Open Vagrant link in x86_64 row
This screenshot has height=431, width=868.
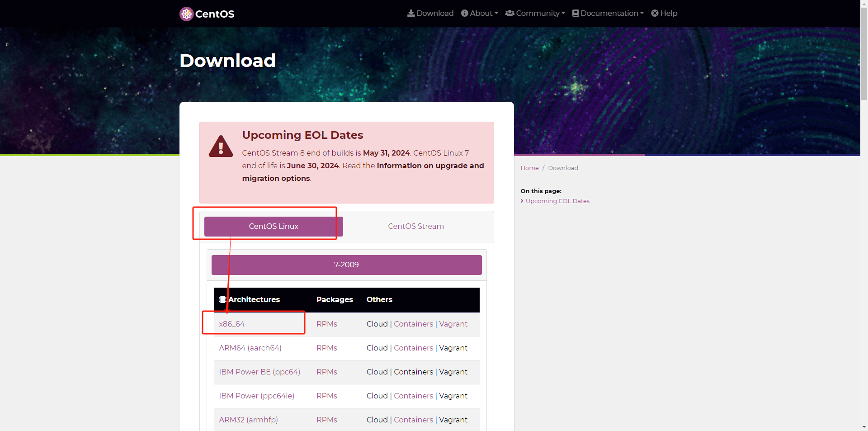click(453, 324)
